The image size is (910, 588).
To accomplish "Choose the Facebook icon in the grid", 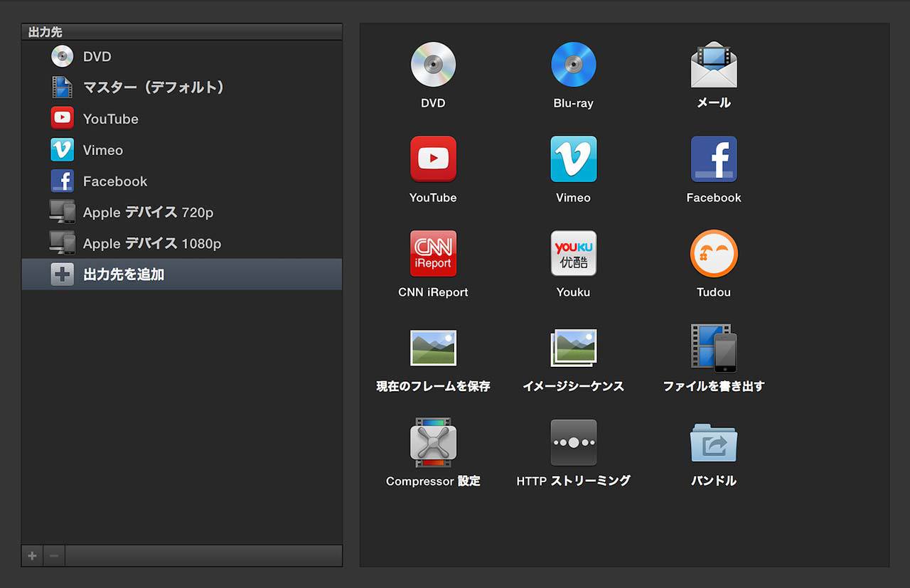I will click(x=714, y=159).
